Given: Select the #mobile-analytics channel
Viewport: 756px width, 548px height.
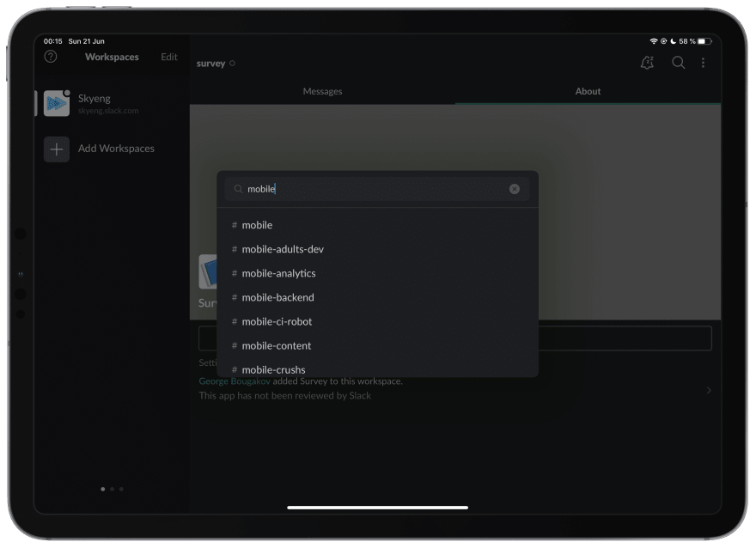Looking at the screenshot, I should [377, 273].
